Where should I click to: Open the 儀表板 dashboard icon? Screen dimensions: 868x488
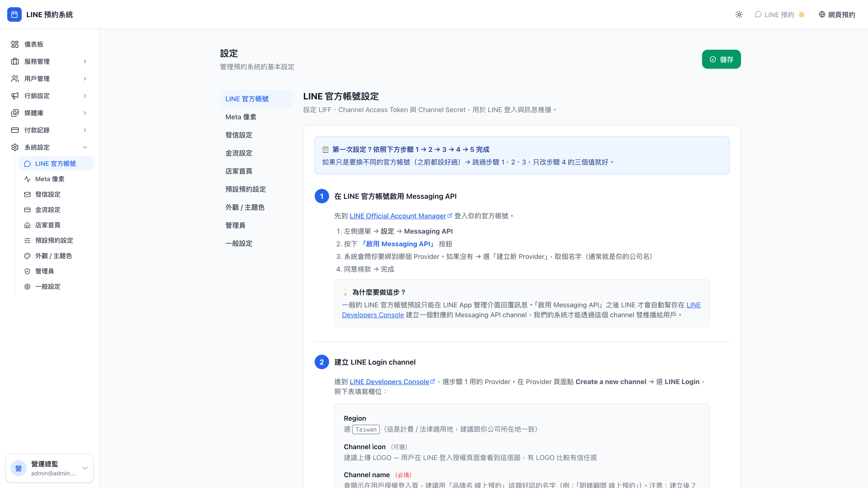coord(15,44)
